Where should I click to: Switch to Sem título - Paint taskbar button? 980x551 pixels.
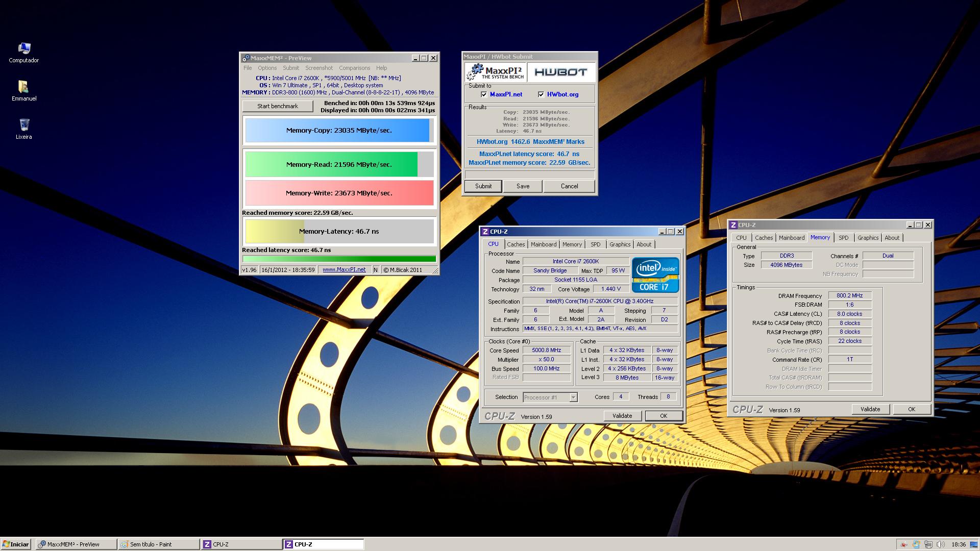click(159, 544)
